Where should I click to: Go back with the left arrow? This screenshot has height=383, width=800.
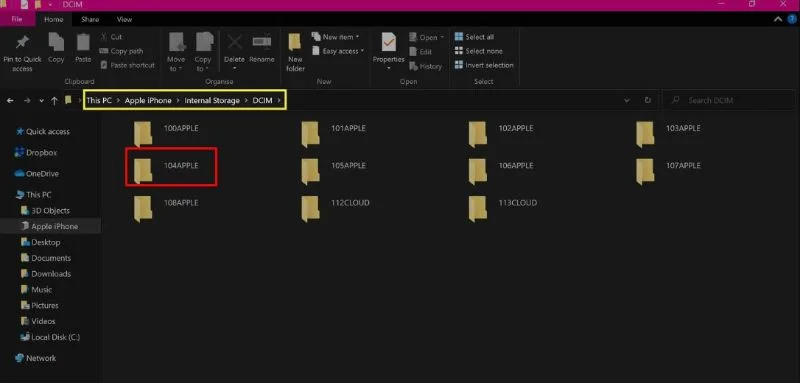click(10, 100)
